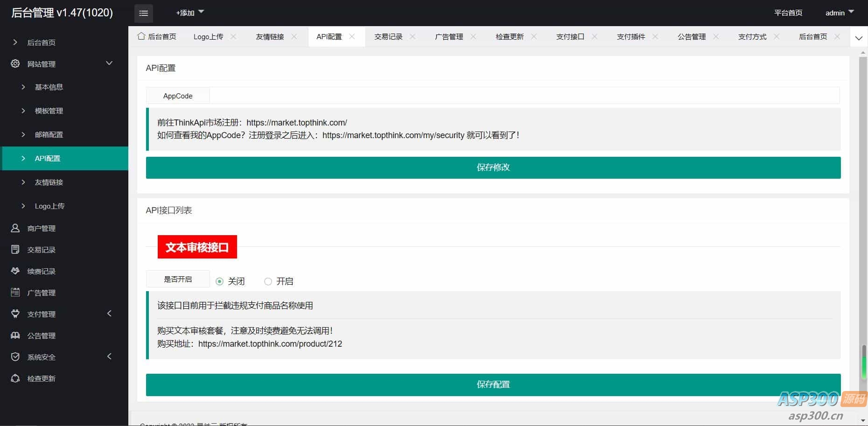This screenshot has width=868, height=426.
Task: Click the 保存配置 button
Action: pos(493,384)
